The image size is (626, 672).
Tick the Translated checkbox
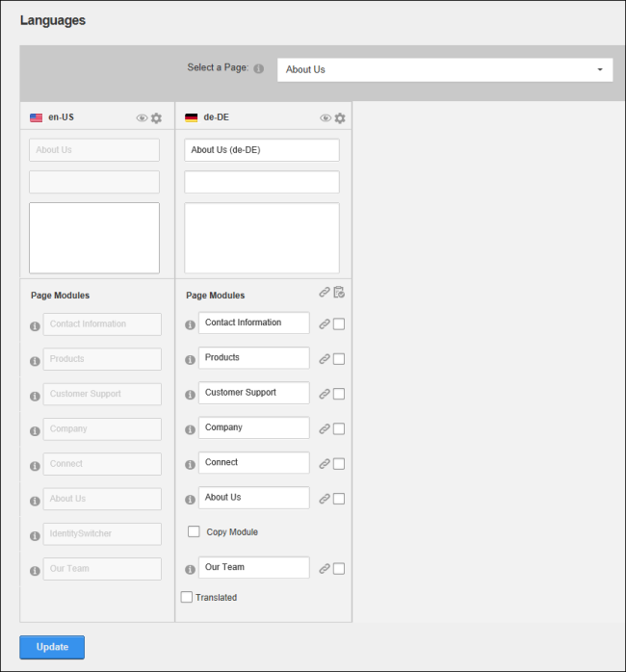pos(187,597)
